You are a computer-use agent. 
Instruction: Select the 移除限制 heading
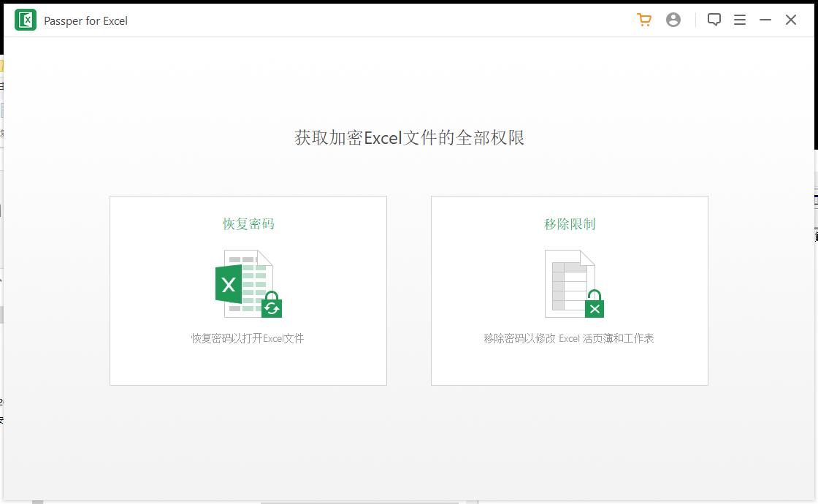tap(570, 224)
